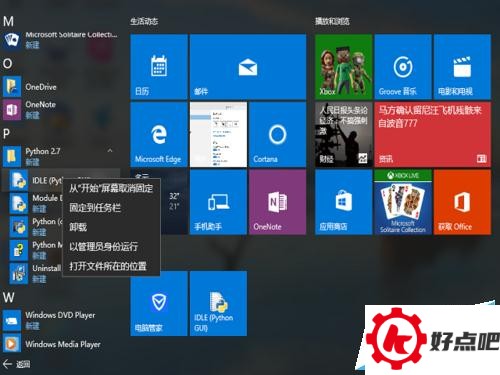
Task: Click the letter O section header
Action: coord(8,63)
